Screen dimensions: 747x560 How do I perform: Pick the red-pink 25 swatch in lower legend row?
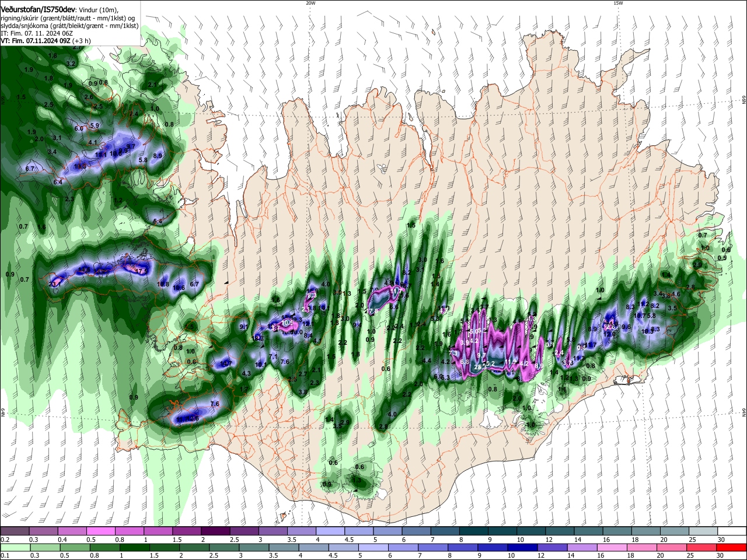(703, 548)
